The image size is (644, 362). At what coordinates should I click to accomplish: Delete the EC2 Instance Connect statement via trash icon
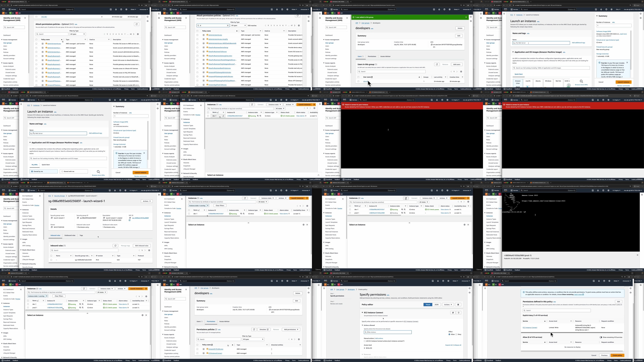458,313
